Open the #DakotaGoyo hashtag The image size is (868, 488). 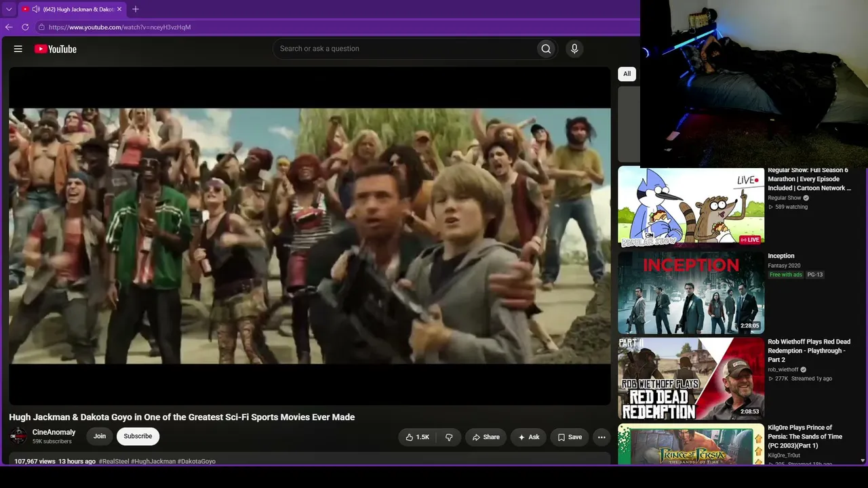point(197,462)
